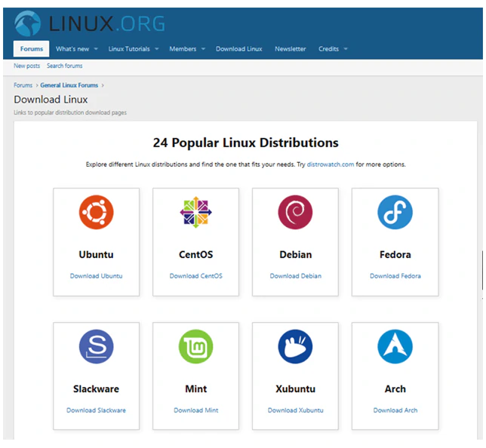Click Download Xubuntu link
Image resolution: width=486 pixels, height=448 pixels.
pos(295,410)
